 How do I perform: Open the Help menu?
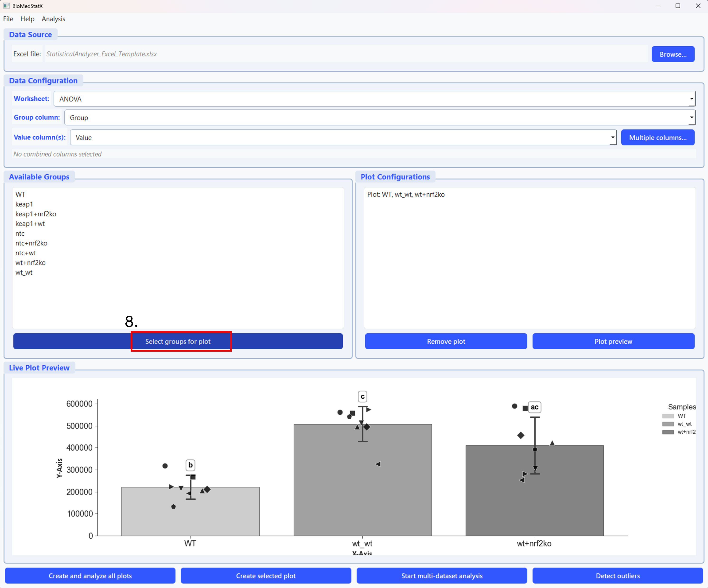click(27, 19)
